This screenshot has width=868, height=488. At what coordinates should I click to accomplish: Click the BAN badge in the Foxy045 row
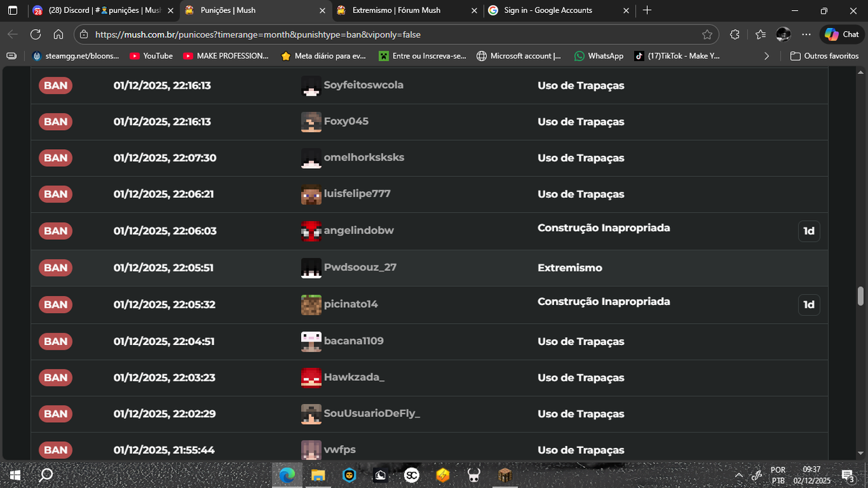click(56, 122)
